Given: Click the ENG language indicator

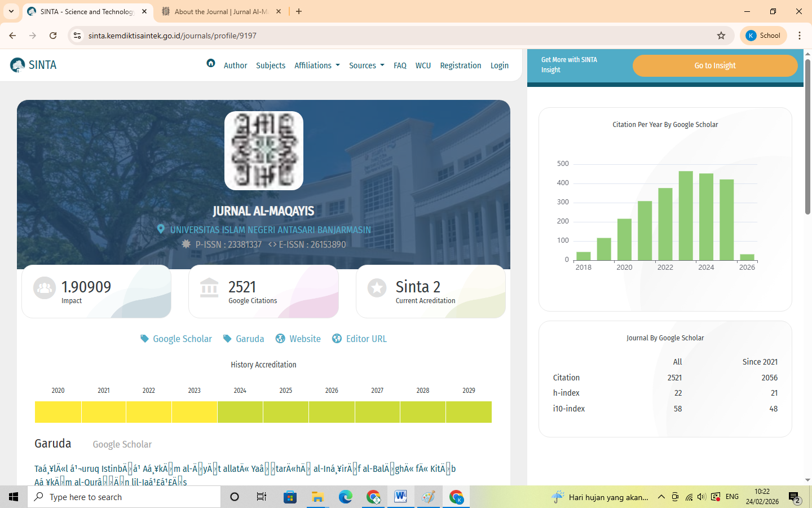Looking at the screenshot, I should click(732, 497).
